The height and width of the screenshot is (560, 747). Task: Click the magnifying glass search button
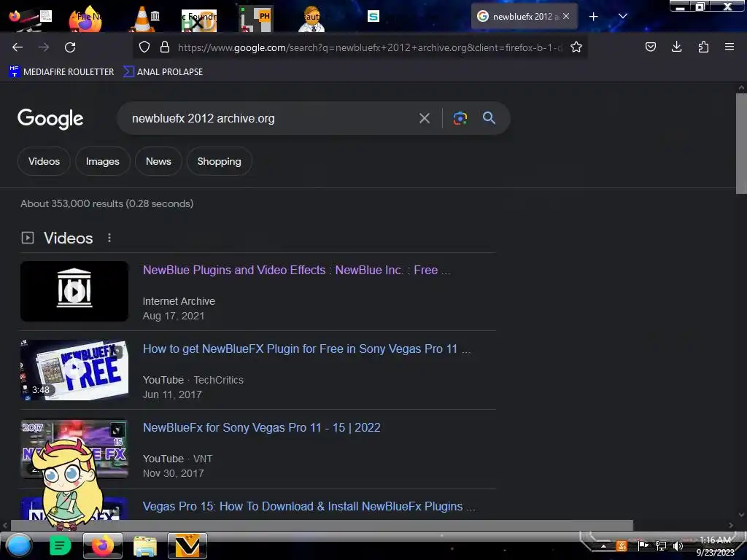[489, 118]
